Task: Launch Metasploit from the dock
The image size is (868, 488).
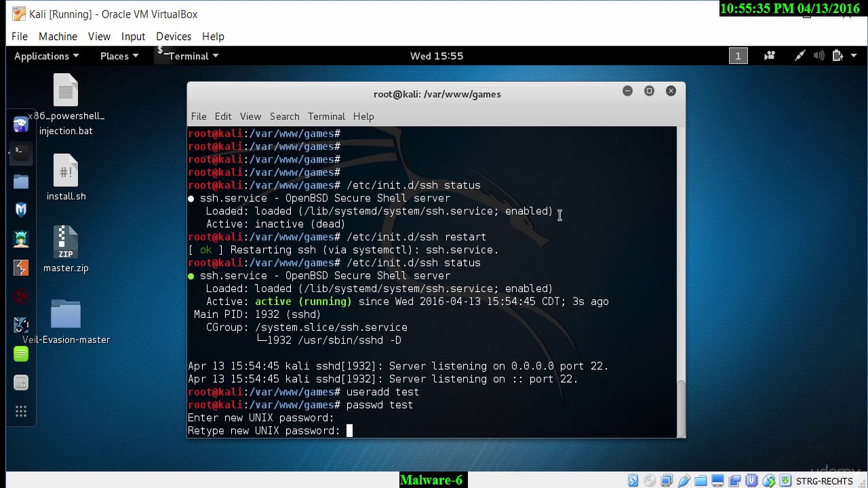Action: (x=21, y=210)
